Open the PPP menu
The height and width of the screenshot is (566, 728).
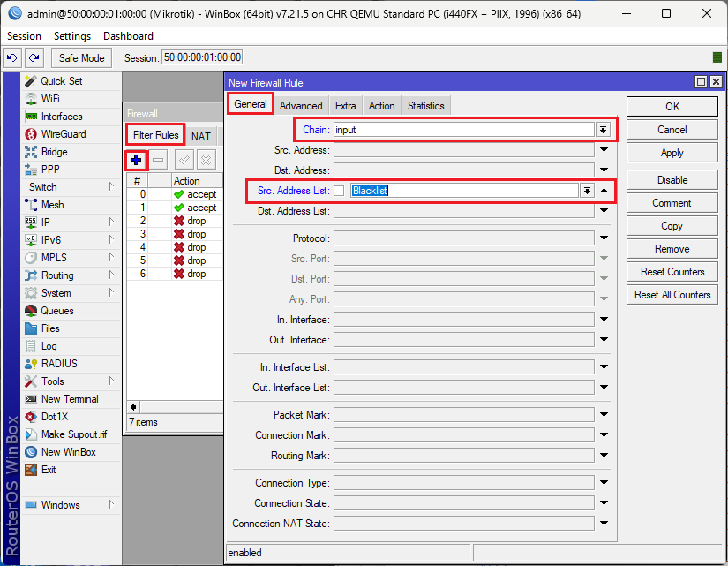click(x=50, y=170)
